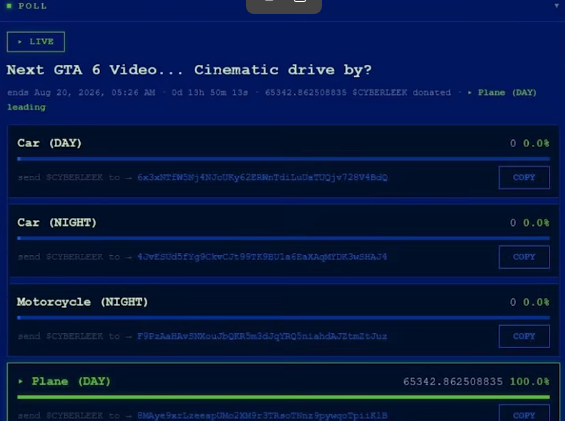Select the Car (DAY) poll option
The image size is (565, 421).
283,161
